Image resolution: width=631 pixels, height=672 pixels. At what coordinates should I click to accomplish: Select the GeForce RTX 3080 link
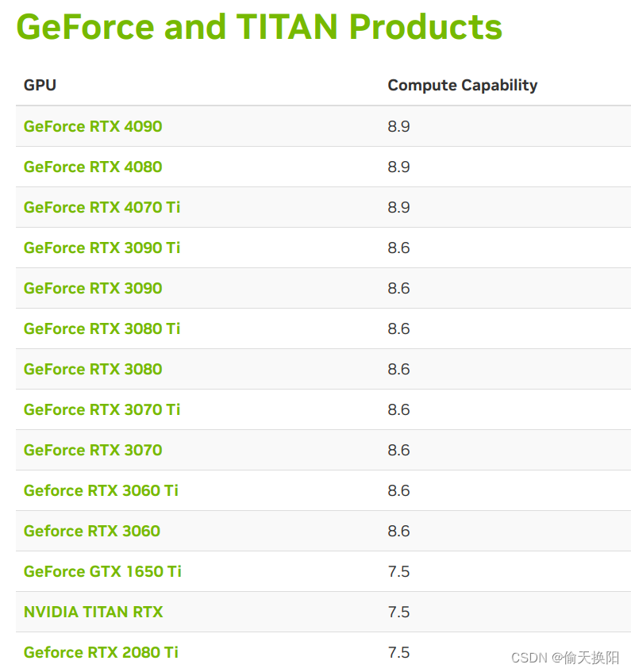pos(93,369)
